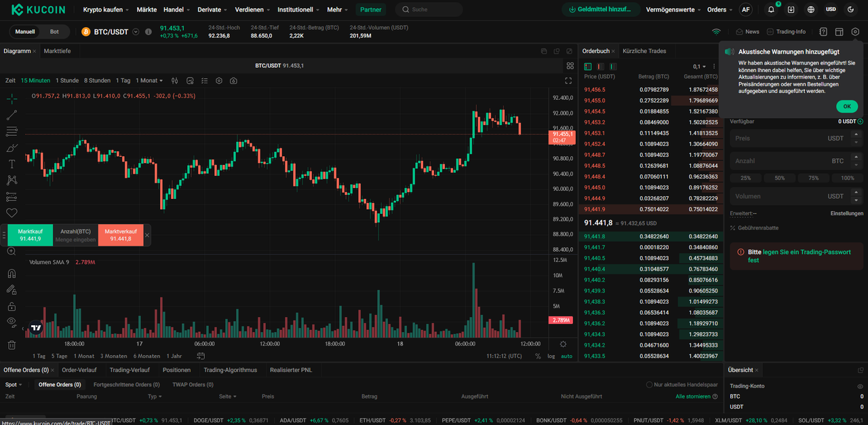Click the Partner button in navigation
Image resolution: width=868 pixels, height=425 pixels.
pos(371,10)
